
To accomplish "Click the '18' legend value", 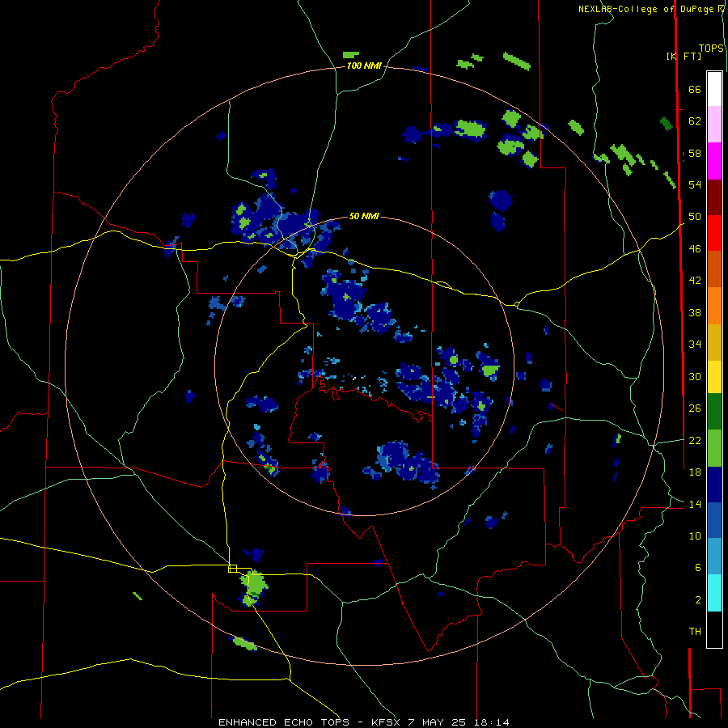I will (x=695, y=472).
